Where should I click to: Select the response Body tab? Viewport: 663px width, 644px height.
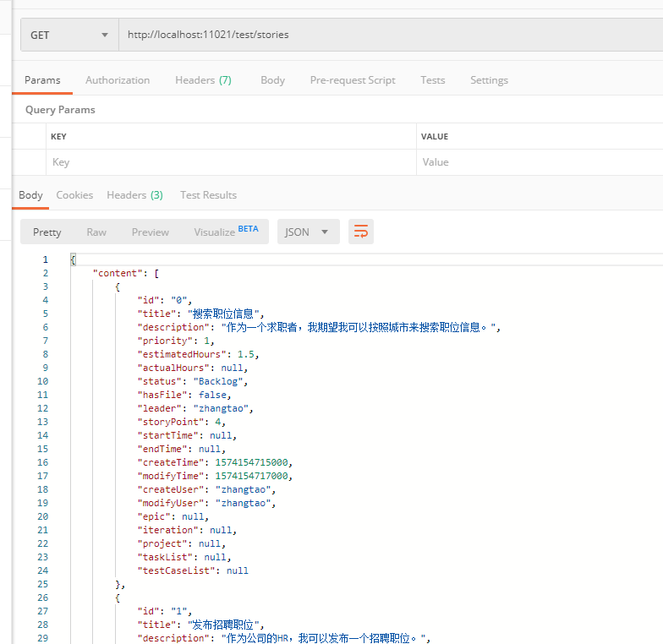coord(30,195)
